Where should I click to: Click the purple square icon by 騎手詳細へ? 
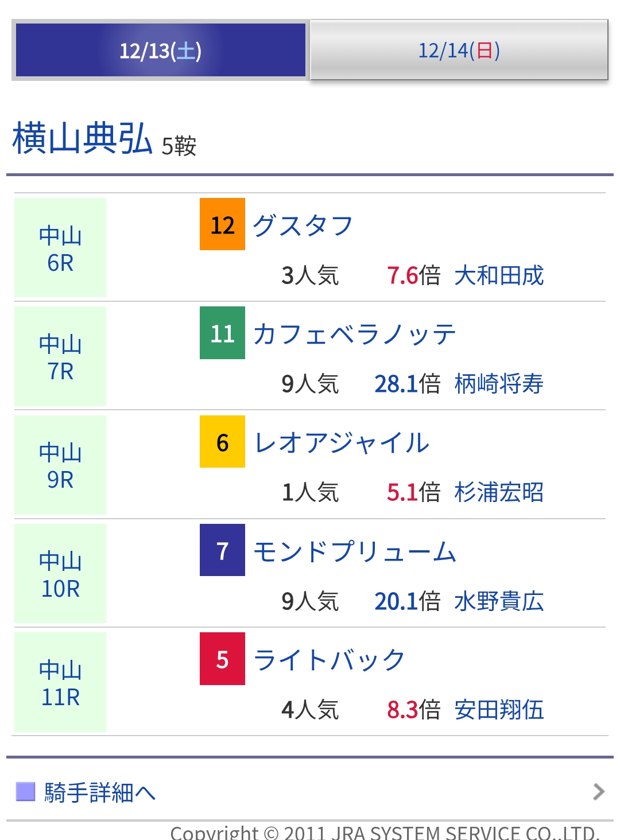26,792
